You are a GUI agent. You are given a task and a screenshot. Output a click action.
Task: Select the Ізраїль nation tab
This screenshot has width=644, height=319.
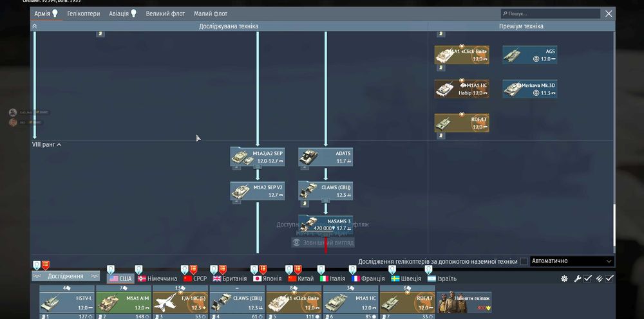[442, 279]
